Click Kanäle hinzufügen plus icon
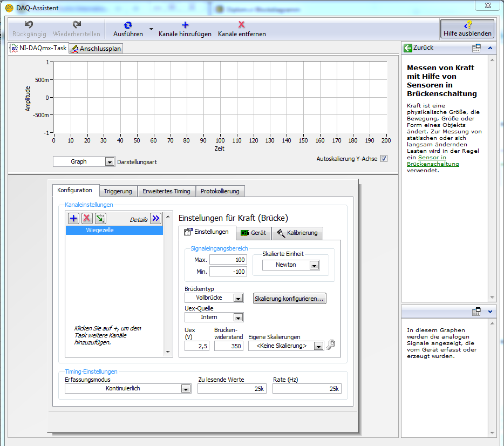This screenshot has height=446, width=504. click(185, 25)
